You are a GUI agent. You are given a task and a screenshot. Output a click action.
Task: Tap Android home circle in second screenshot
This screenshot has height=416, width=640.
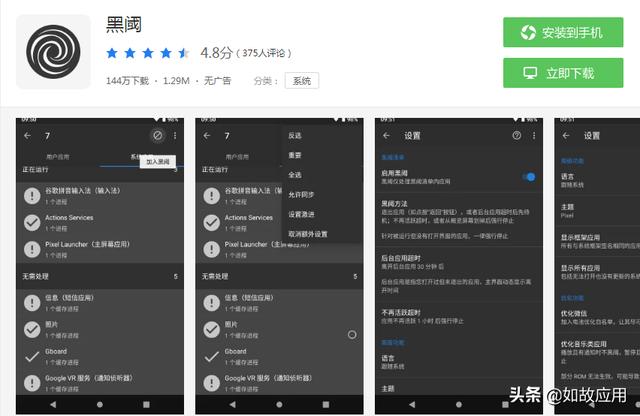[279, 405]
